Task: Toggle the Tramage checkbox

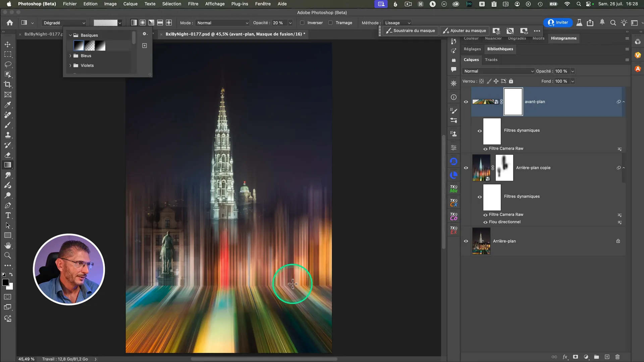Action: (x=330, y=23)
